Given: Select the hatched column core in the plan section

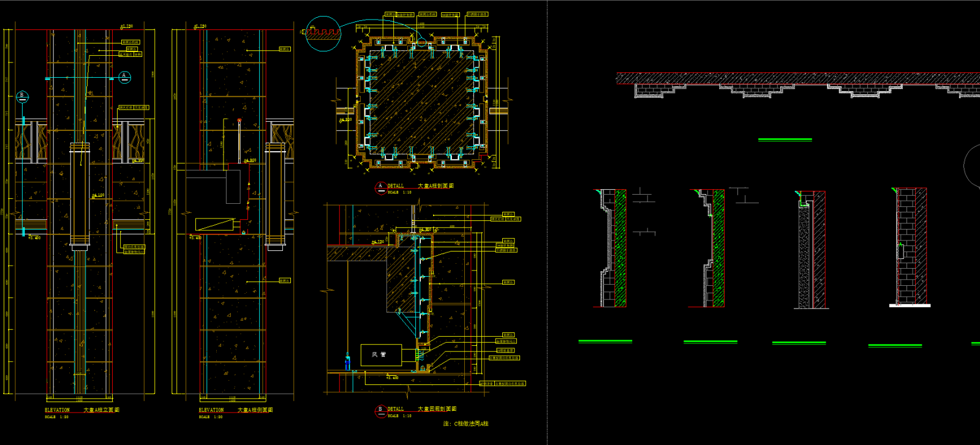Looking at the screenshot, I should pyautogui.click(x=421, y=101).
